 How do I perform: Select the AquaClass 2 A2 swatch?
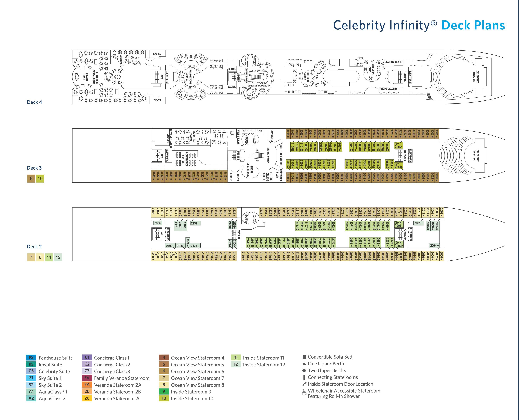[x=31, y=398]
